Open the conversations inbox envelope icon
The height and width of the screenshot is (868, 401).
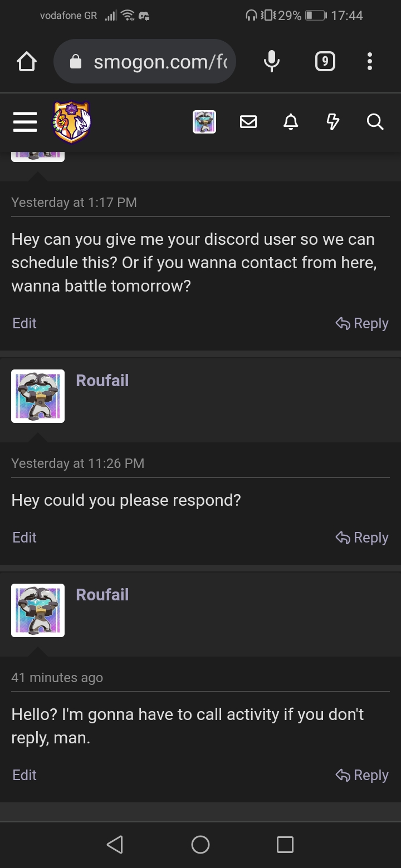point(248,122)
